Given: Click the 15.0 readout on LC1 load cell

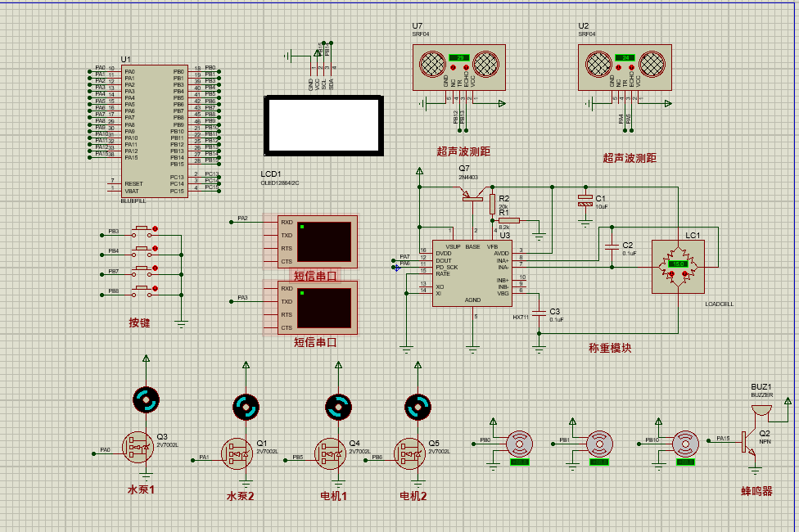Looking at the screenshot, I should 678,264.
